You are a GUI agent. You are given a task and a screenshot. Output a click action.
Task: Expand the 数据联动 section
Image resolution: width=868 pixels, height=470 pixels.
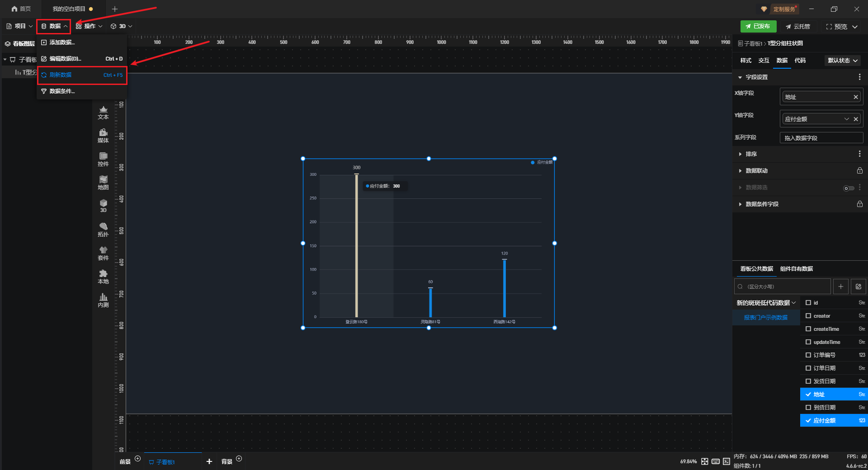pos(756,171)
